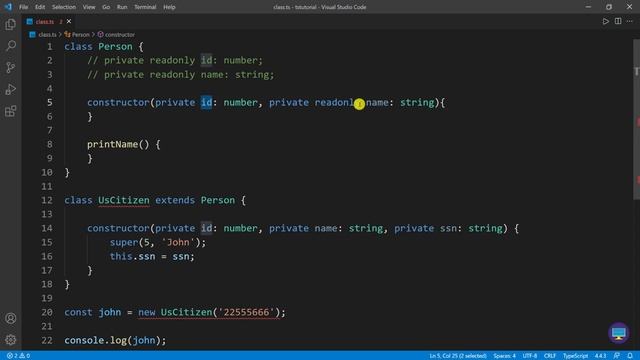Viewport: 640px width, 360px height.
Task: Open the Accounts menu icon
Action: coord(11,318)
